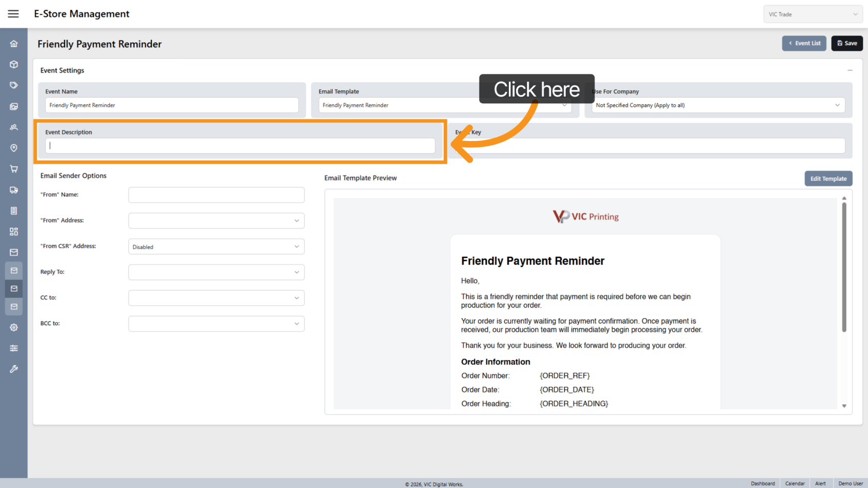868x488 pixels.
Task: Open the "From CSR" Address dropdown
Action: 216,247
